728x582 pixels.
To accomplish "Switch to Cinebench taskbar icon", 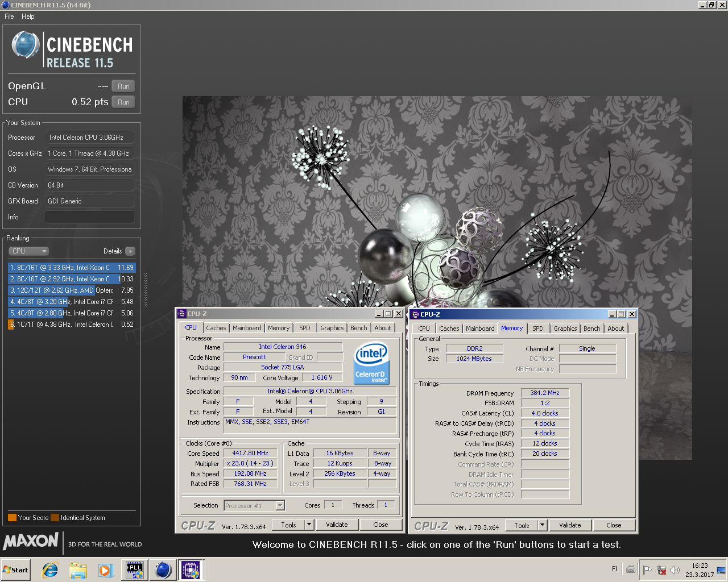I will tap(163, 570).
